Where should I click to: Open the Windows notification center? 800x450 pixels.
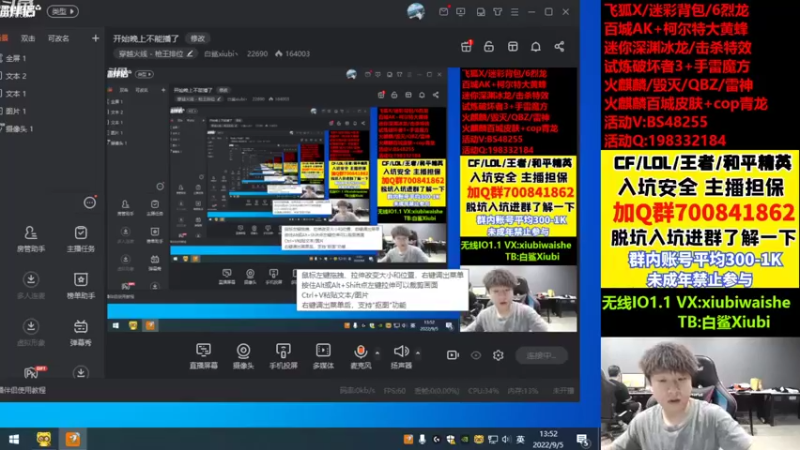coord(582,439)
